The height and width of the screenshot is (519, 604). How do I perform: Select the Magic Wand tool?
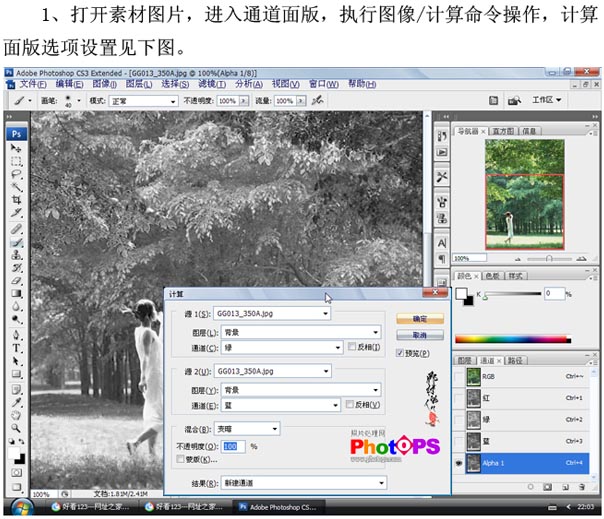[x=16, y=187]
